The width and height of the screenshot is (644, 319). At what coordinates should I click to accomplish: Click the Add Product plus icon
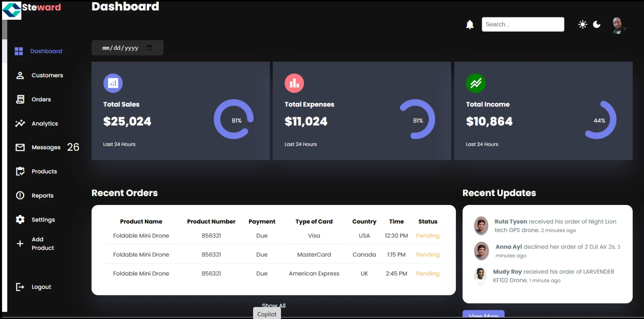click(20, 244)
